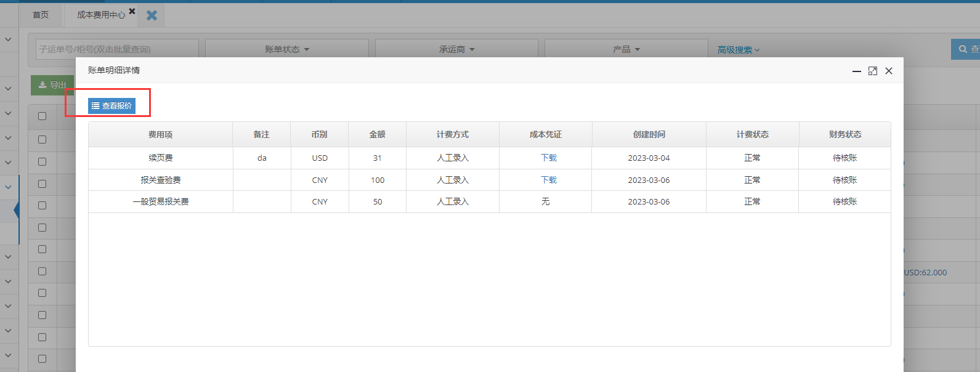Click the amount cell 50
Image resolution: width=980 pixels, height=372 pixels.
(x=378, y=201)
